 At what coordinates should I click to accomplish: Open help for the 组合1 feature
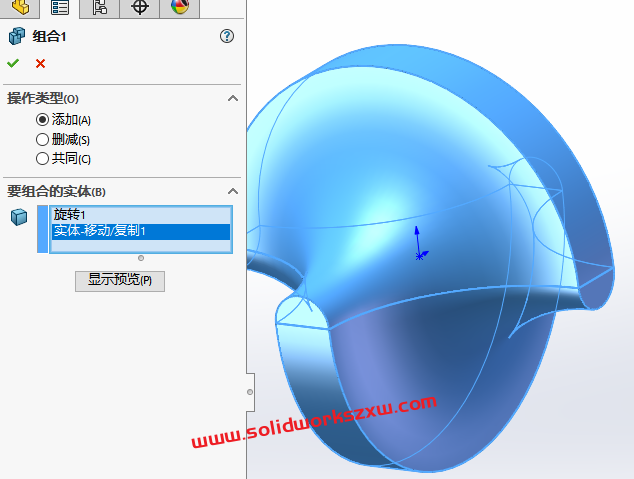point(227,36)
